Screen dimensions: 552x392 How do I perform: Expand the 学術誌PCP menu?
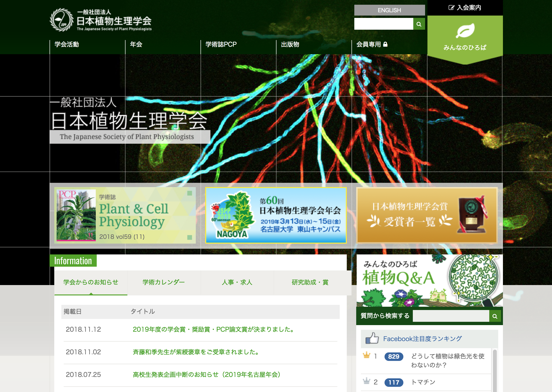(221, 45)
